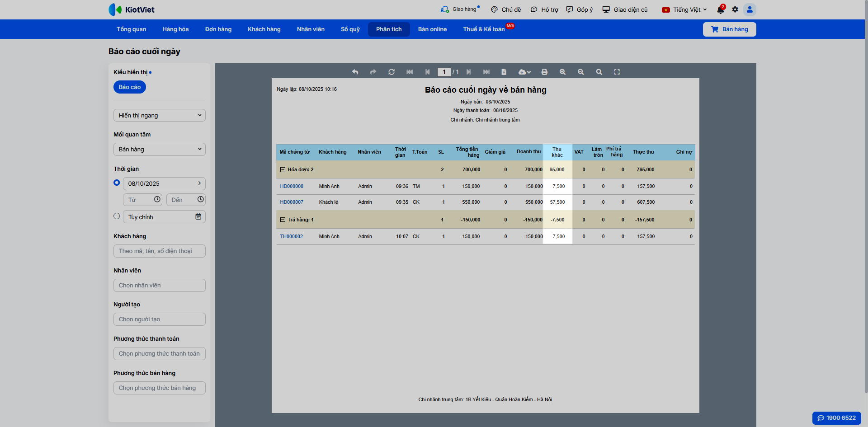Open the Sổ quỹ menu
Viewport: 868px width, 427px height.
(350, 29)
